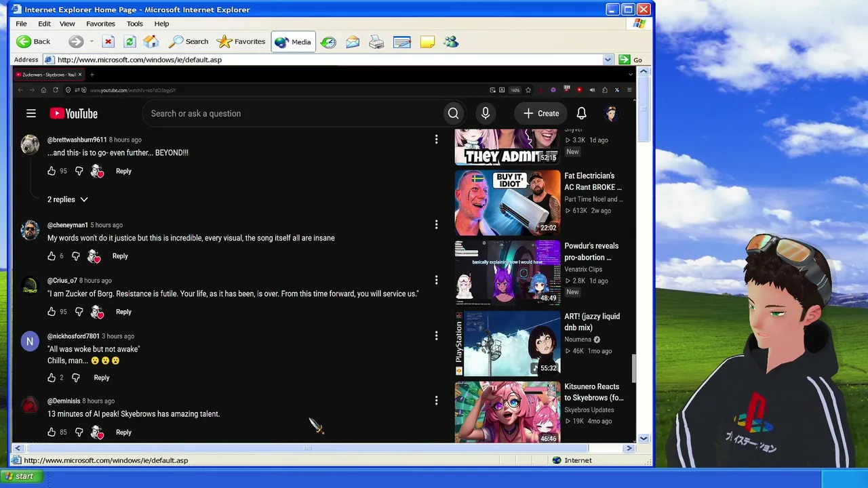Click the YouTube Create button
Viewport: 868px width, 488px height.
[x=540, y=113]
